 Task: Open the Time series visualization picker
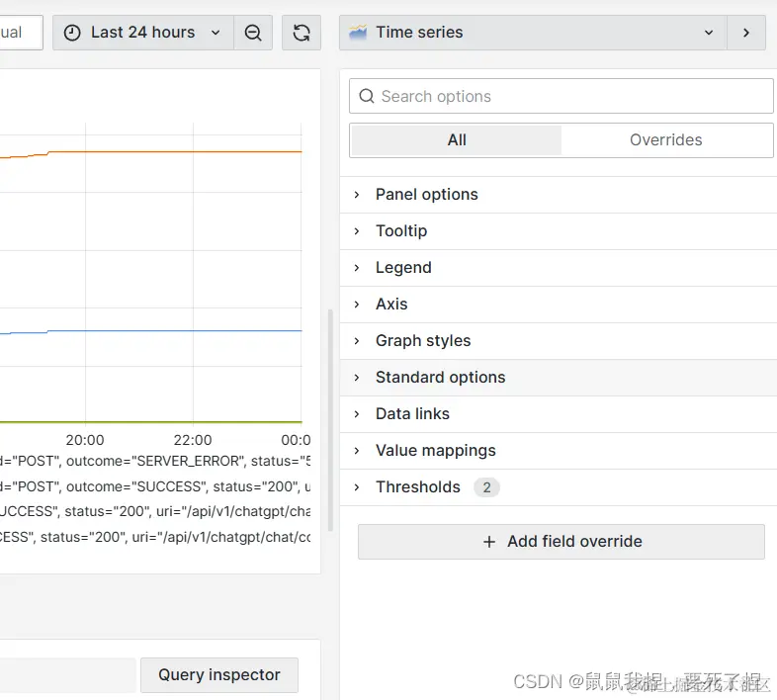click(533, 33)
